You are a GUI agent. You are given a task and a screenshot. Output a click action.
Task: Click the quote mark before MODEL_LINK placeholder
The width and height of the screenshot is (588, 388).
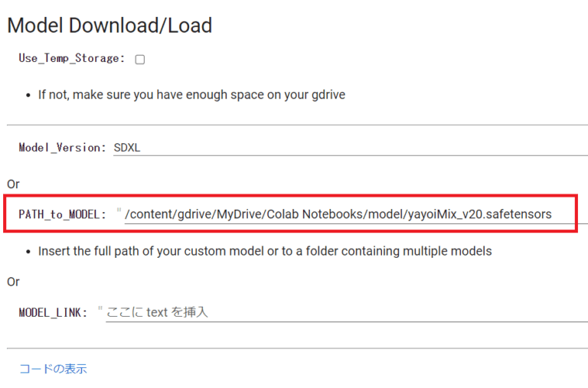pyautogui.click(x=100, y=309)
